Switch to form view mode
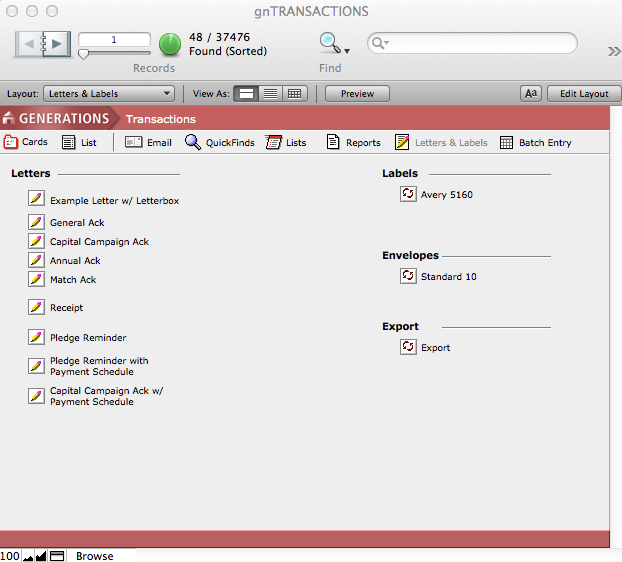622x562 pixels. (x=245, y=93)
